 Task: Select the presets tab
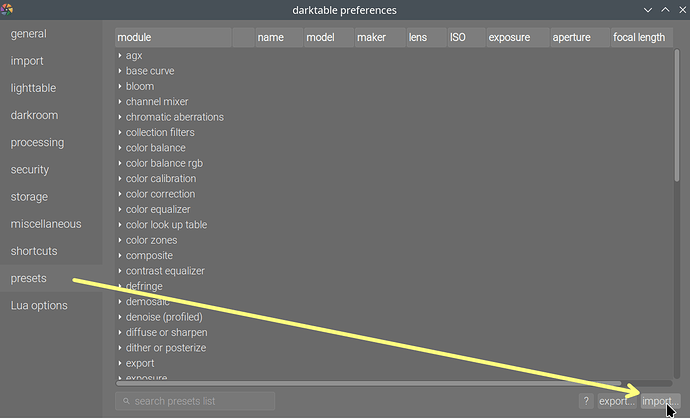pos(51,278)
